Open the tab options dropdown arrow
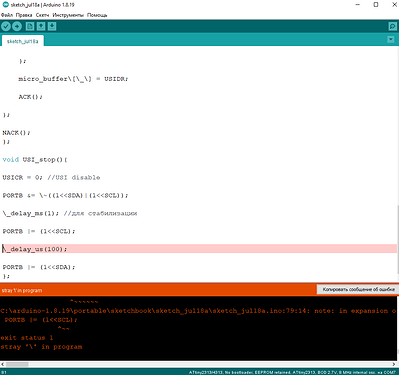399x375 pixels. 391,40
